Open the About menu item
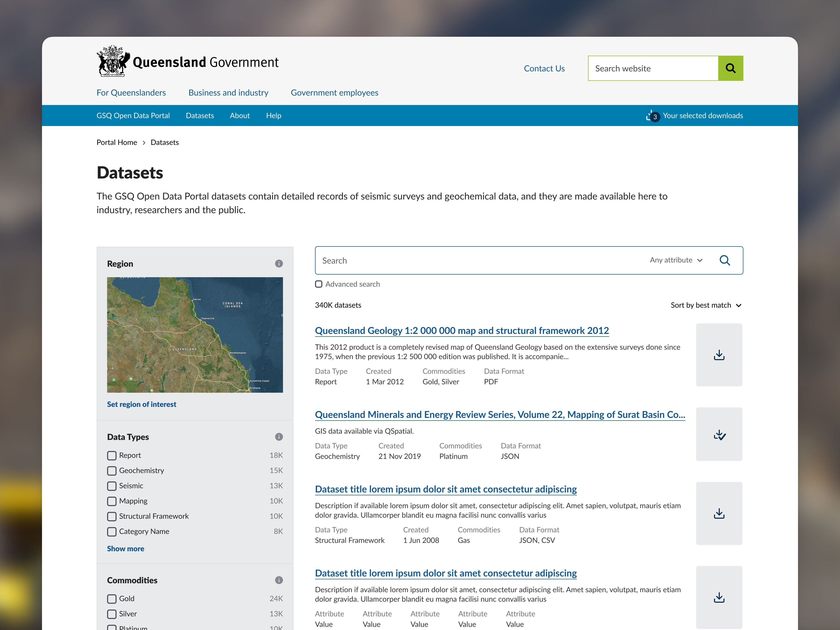 [x=240, y=115]
